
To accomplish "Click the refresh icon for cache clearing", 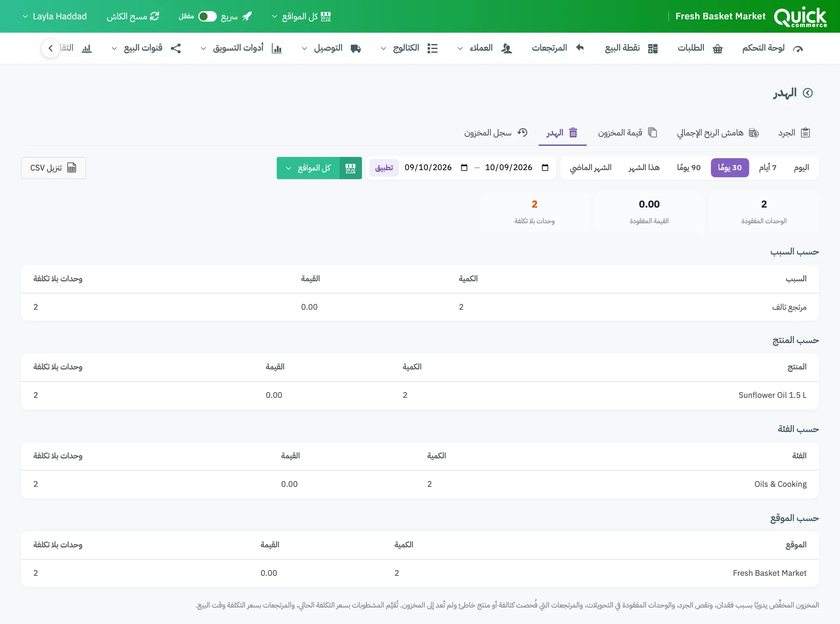I will (x=154, y=16).
